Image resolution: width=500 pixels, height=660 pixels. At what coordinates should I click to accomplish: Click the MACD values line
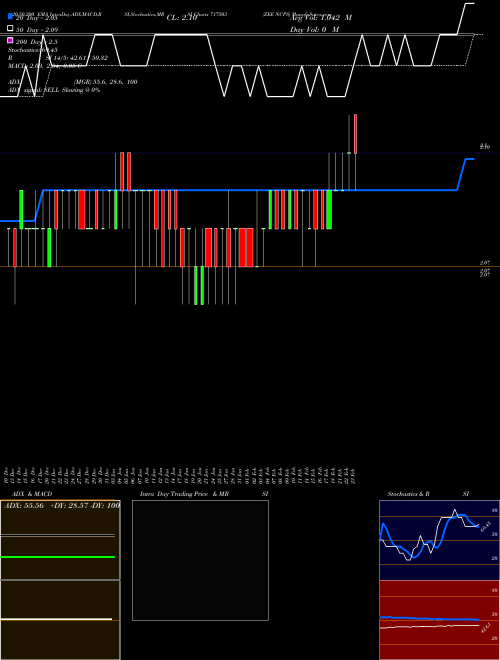coord(45,66)
